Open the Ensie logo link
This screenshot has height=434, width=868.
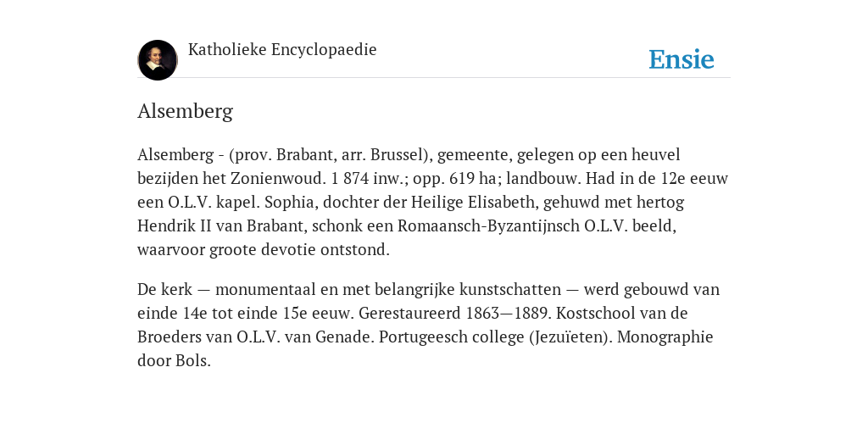[682, 59]
